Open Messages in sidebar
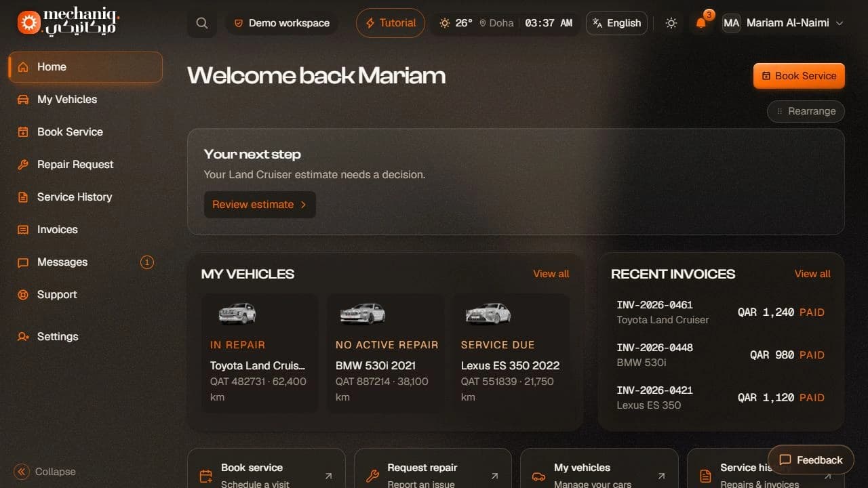The height and width of the screenshot is (488, 868). 85,262
